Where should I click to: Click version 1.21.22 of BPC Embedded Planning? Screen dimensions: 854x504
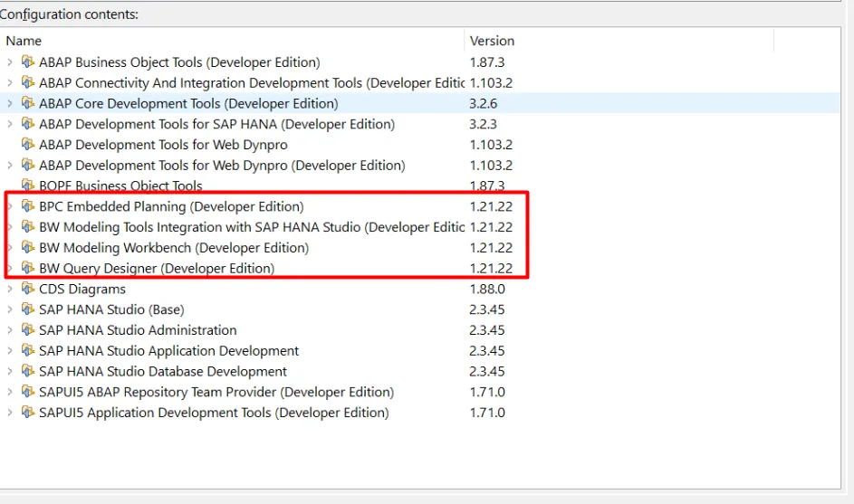[491, 206]
